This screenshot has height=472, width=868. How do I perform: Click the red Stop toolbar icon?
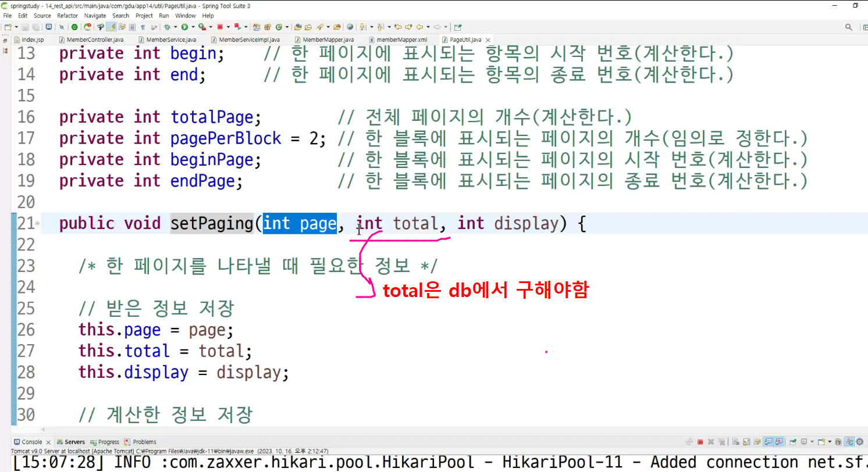coord(220,27)
